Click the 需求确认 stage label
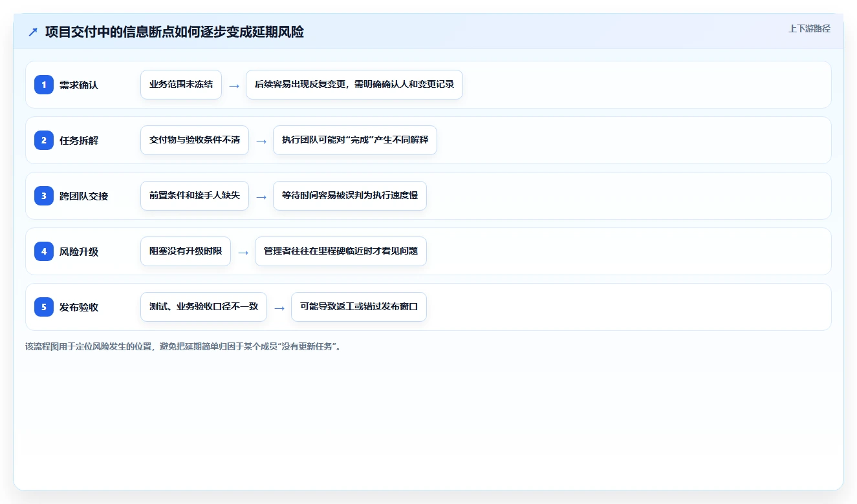This screenshot has width=857, height=504. point(79,85)
